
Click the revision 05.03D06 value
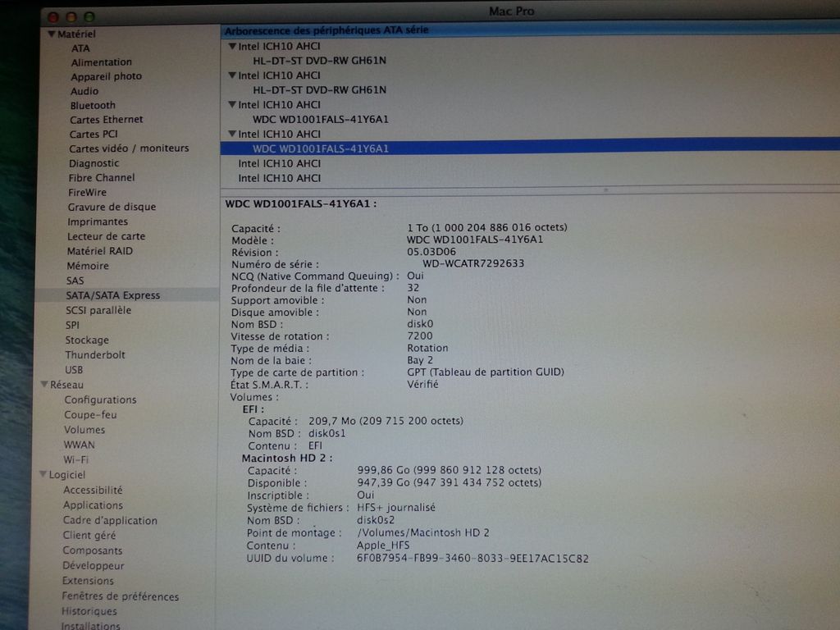[431, 251]
